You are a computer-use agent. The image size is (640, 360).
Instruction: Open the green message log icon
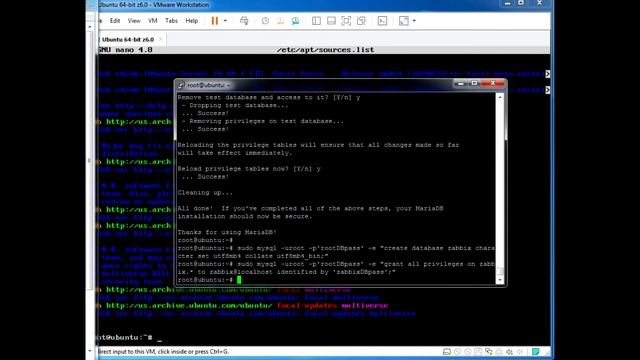(536, 351)
